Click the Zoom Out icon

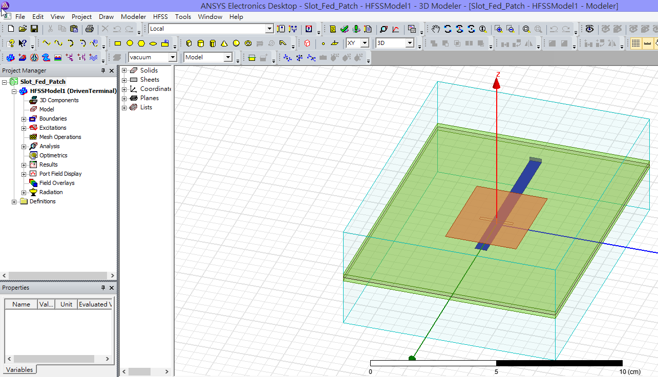click(x=510, y=29)
